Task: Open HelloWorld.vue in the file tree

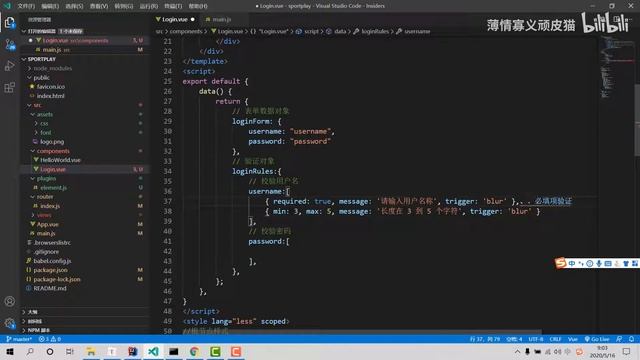Action: (x=60, y=160)
